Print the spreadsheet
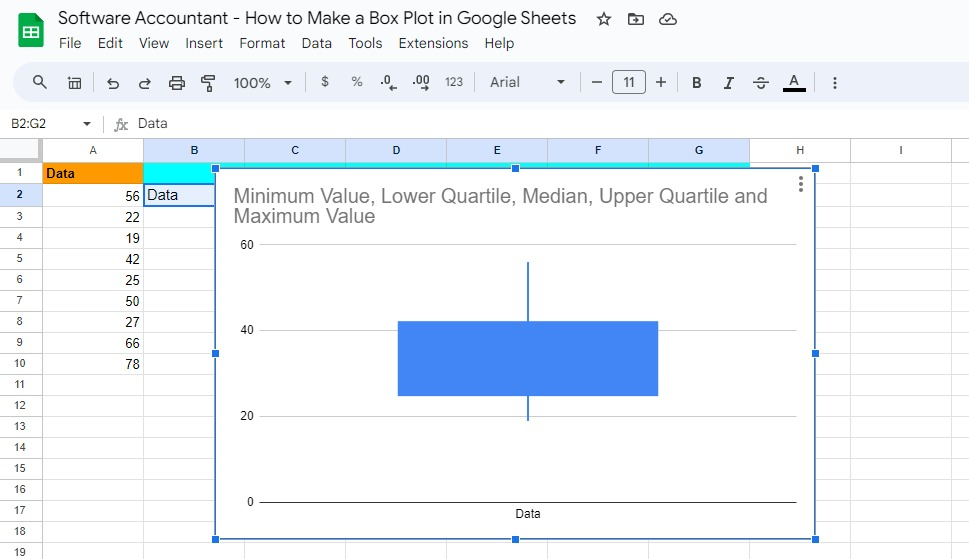This screenshot has height=559, width=969. [x=177, y=83]
